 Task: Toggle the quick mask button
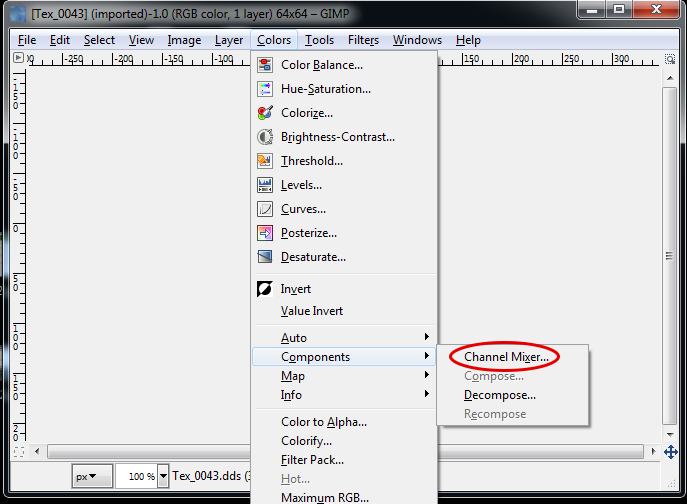pyautogui.click(x=19, y=452)
